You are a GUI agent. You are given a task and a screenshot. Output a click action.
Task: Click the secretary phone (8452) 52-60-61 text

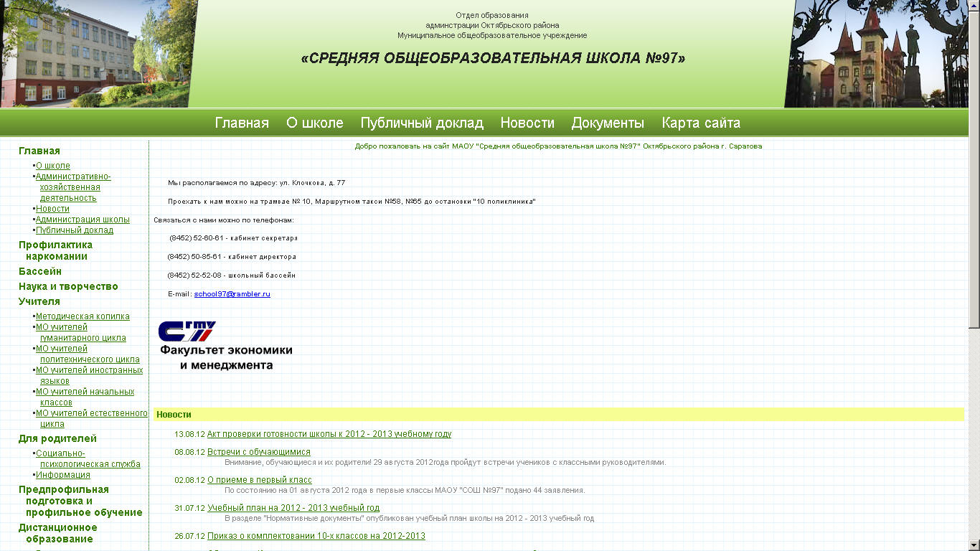(x=234, y=238)
